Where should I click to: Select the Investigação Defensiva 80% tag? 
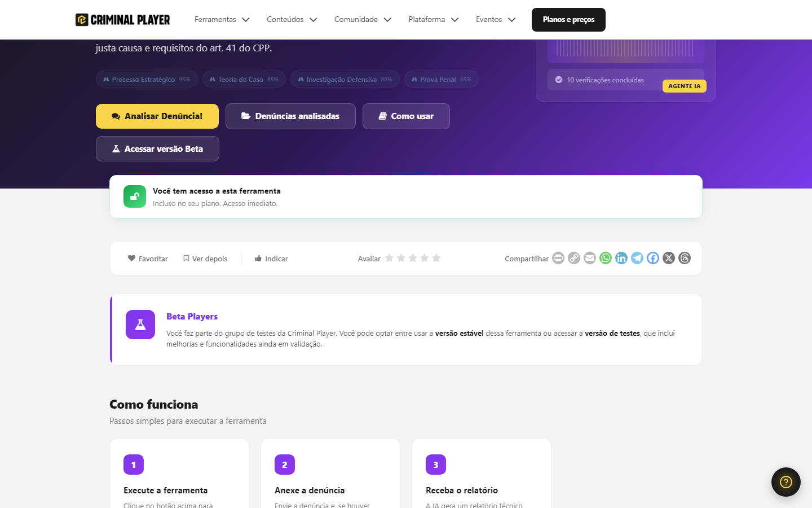point(345,79)
